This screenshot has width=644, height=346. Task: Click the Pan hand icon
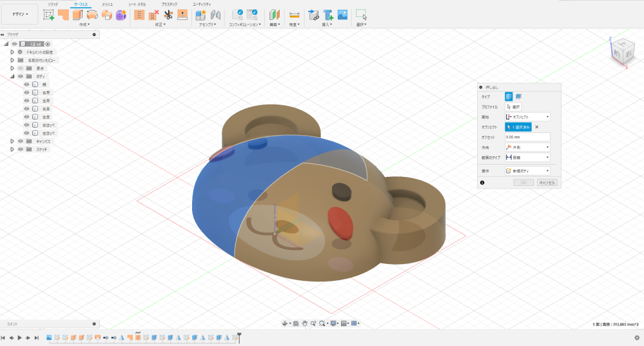tap(305, 323)
